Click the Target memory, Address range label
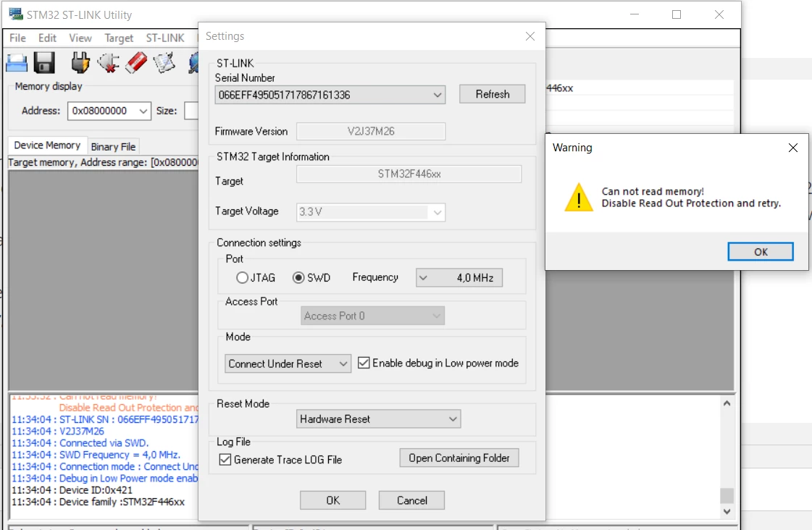This screenshot has height=530, width=812. click(x=103, y=162)
